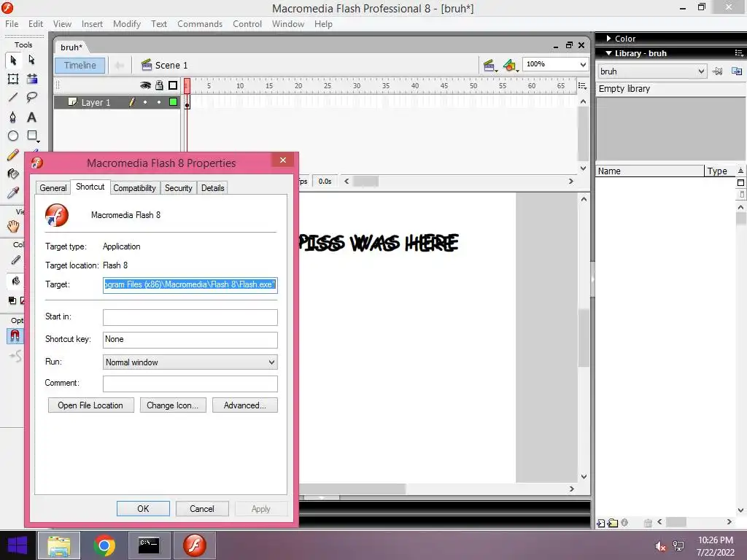Select the Rectangle tool

pyautogui.click(x=32, y=136)
